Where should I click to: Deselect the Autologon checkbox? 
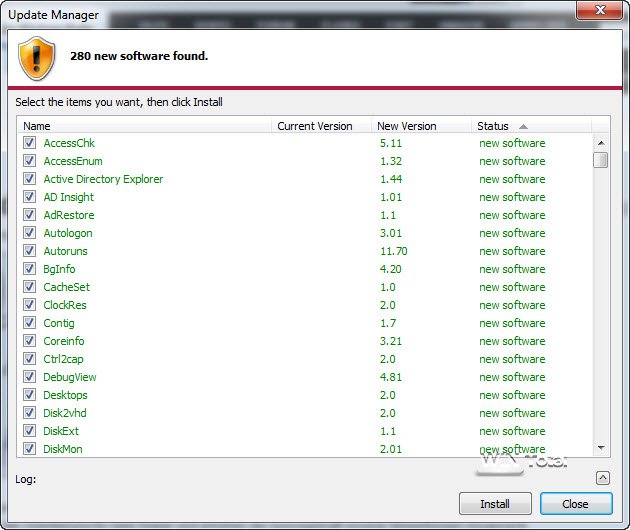pyautogui.click(x=29, y=233)
